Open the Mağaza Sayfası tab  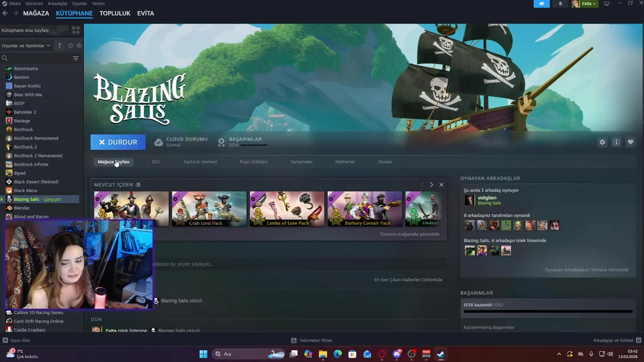click(114, 162)
